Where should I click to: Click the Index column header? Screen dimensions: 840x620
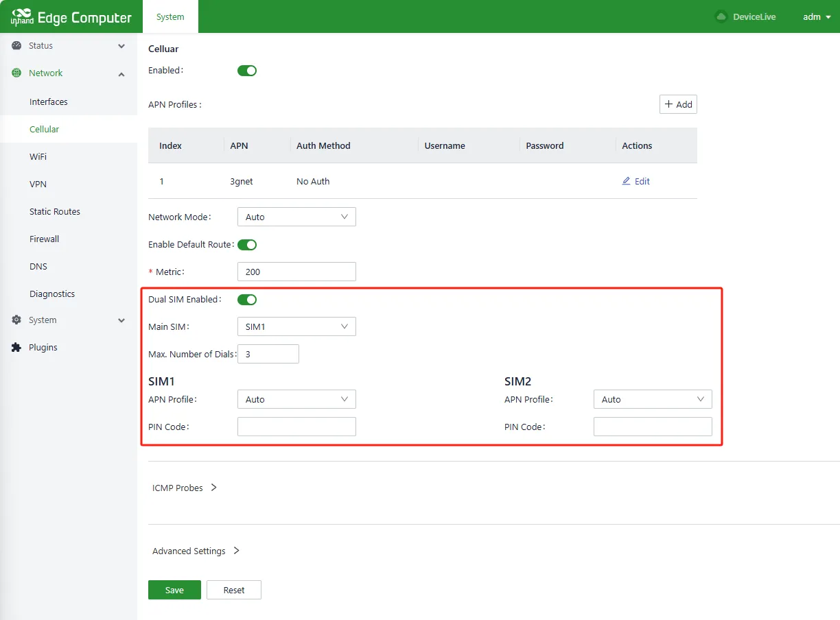pyautogui.click(x=170, y=145)
